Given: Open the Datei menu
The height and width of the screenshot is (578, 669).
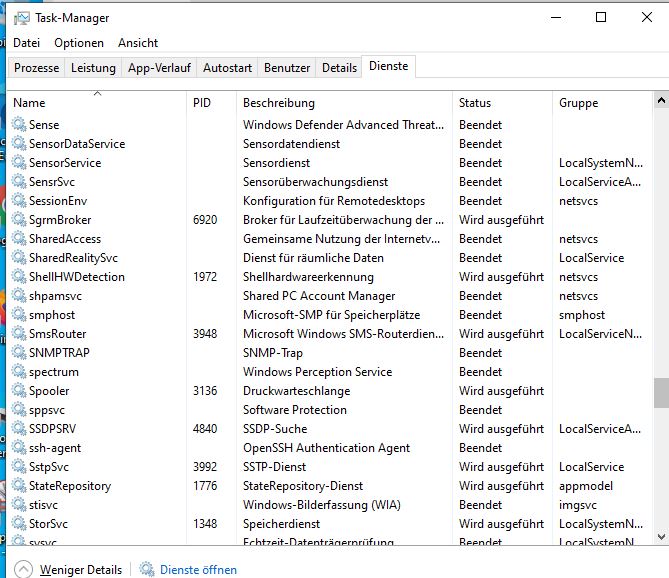Looking at the screenshot, I should (26, 43).
